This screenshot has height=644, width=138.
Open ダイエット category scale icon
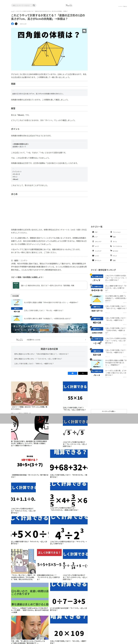(93, 260)
